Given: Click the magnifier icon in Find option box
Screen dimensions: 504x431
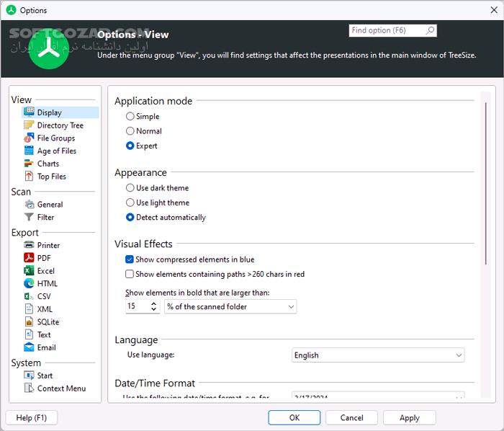Looking at the screenshot, I should pyautogui.click(x=430, y=30).
